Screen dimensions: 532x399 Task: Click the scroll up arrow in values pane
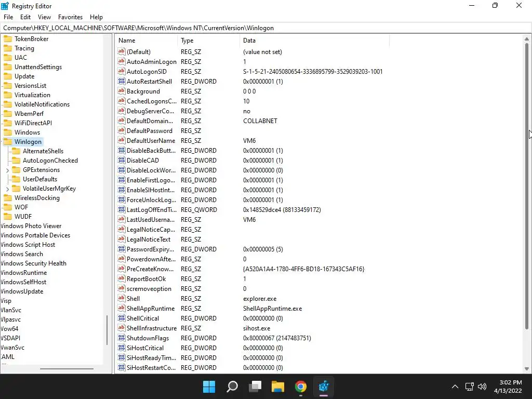[x=527, y=39]
